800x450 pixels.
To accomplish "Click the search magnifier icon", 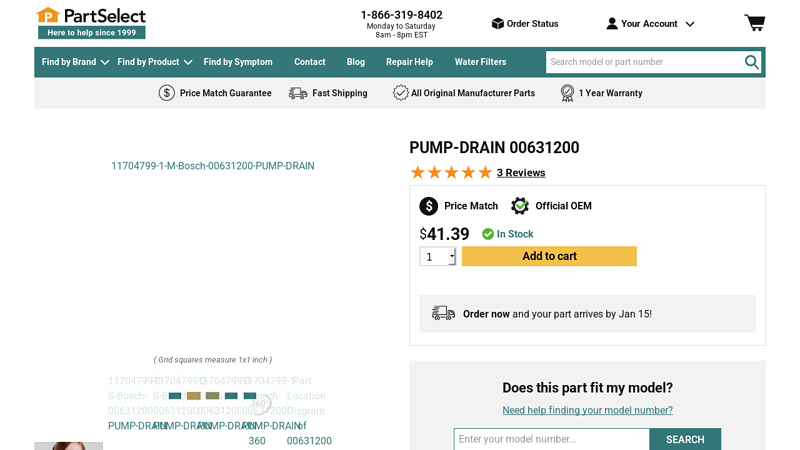I will tap(751, 62).
